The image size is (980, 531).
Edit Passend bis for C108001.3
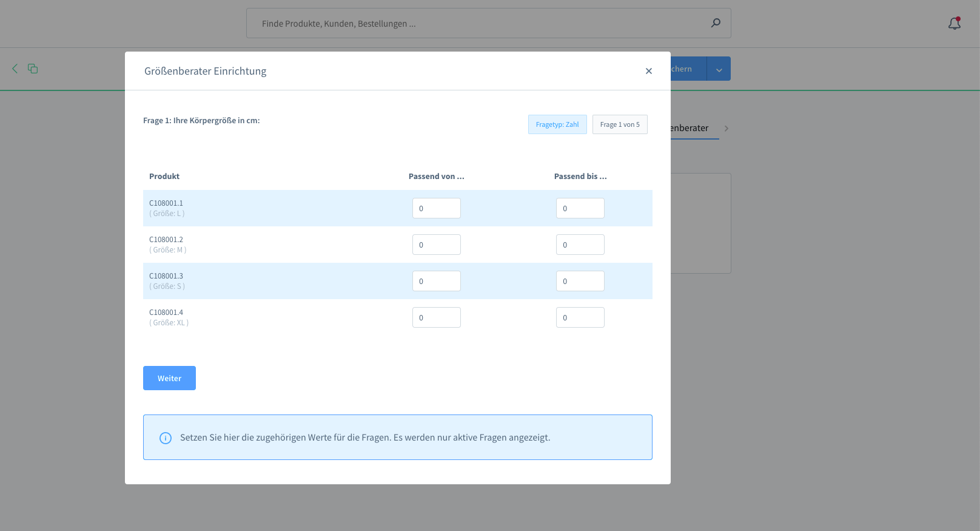coord(580,281)
